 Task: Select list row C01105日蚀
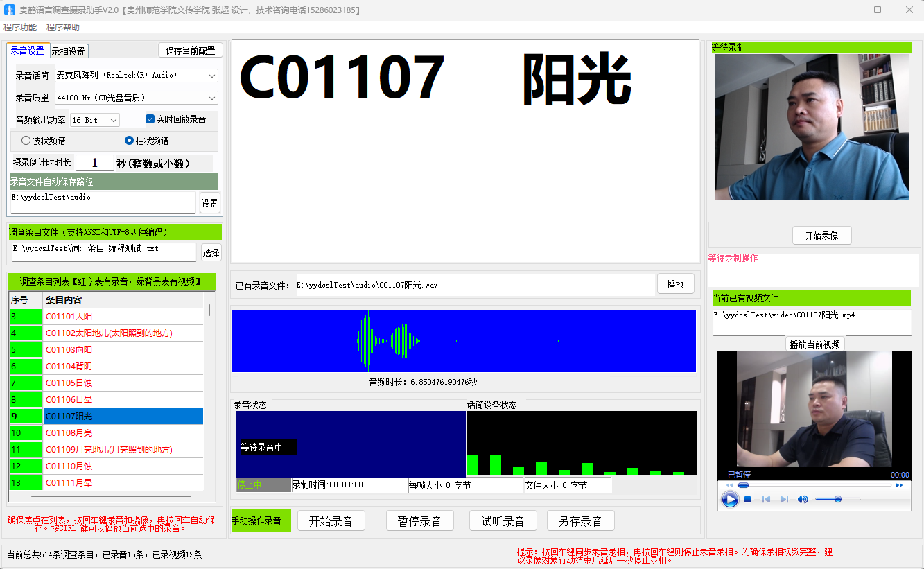coord(123,383)
